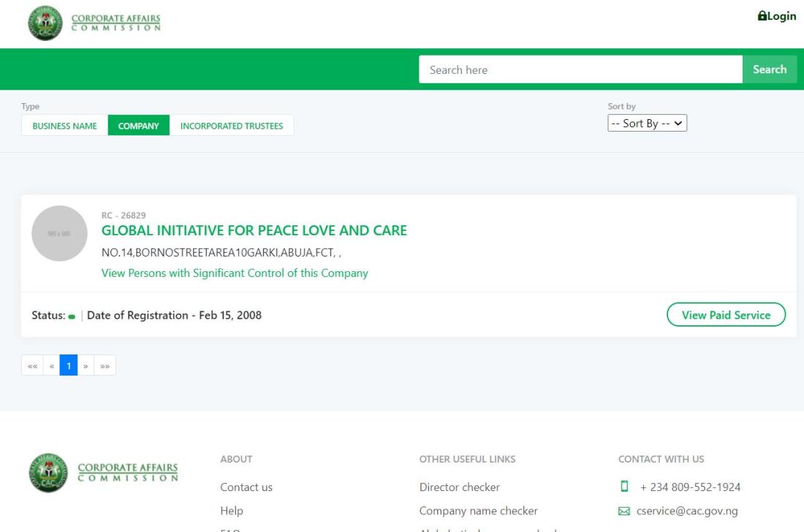
Task: Open the Sort By dropdown
Action: click(647, 123)
